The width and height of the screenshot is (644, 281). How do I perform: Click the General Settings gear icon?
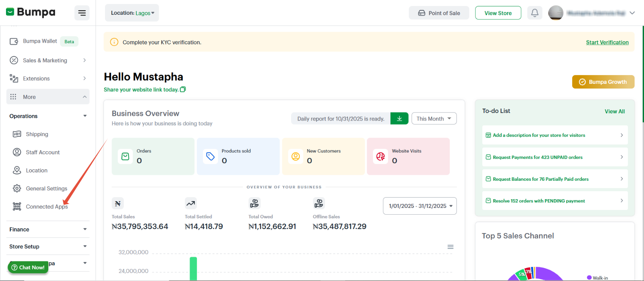click(x=17, y=188)
